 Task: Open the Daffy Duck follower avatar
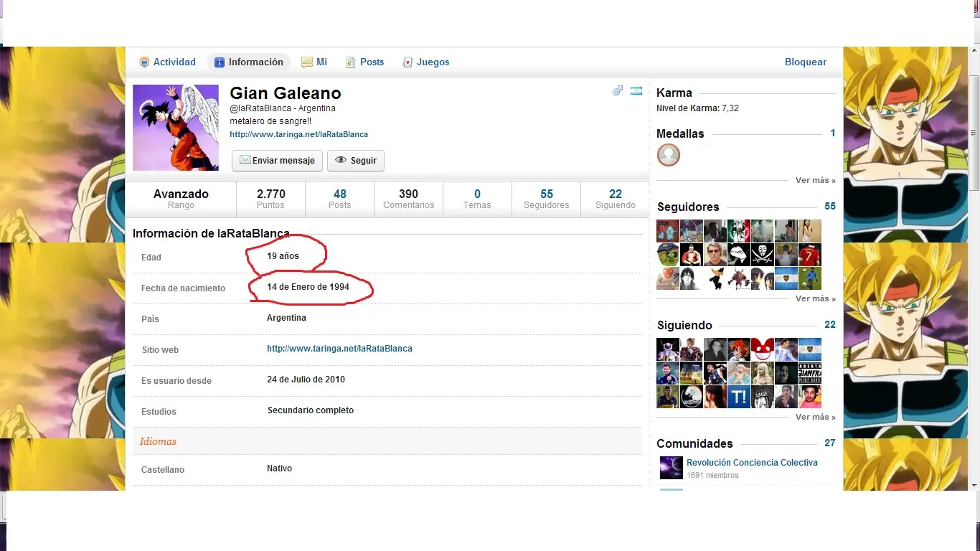(x=715, y=278)
